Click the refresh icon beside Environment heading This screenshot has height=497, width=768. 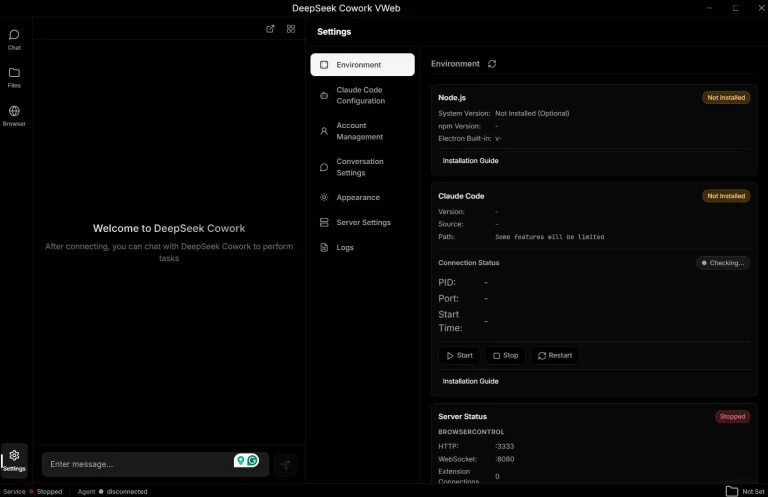492,64
